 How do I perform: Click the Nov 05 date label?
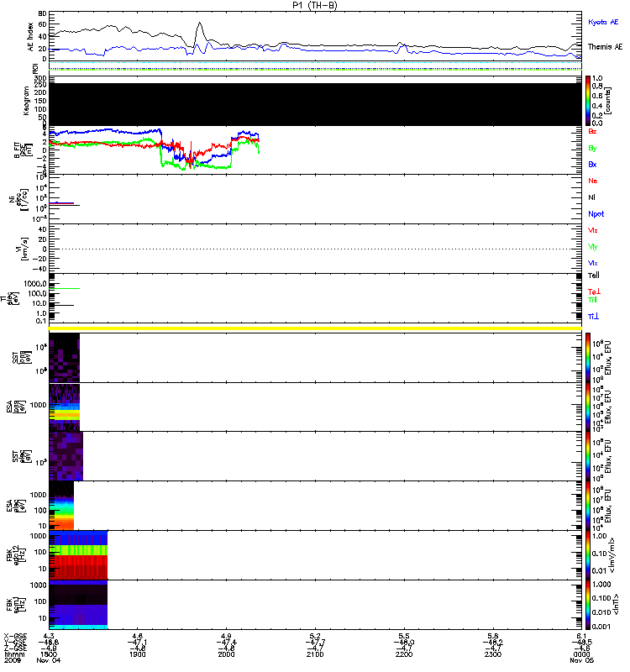click(x=581, y=660)
